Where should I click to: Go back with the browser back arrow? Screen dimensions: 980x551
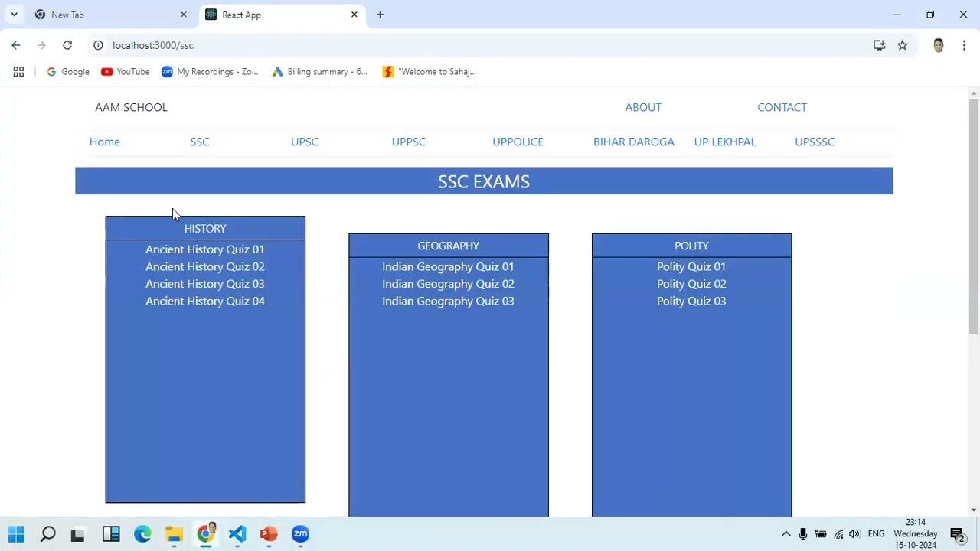point(16,45)
